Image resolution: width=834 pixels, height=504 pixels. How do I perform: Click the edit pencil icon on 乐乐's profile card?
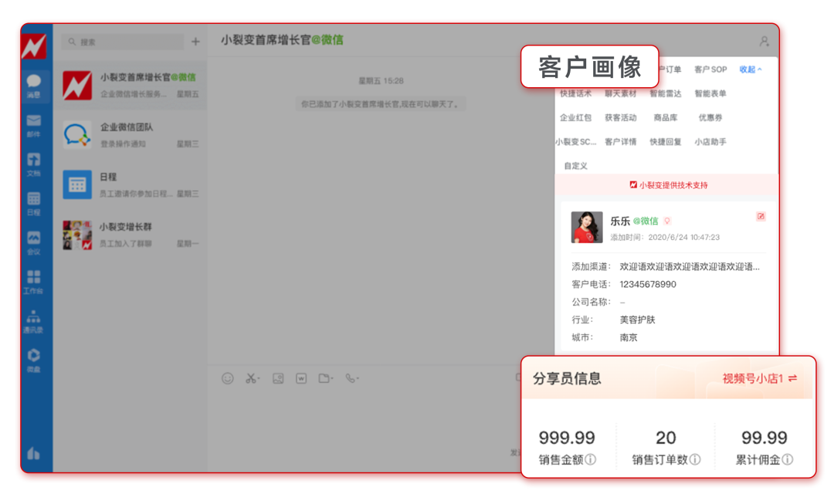[761, 218]
